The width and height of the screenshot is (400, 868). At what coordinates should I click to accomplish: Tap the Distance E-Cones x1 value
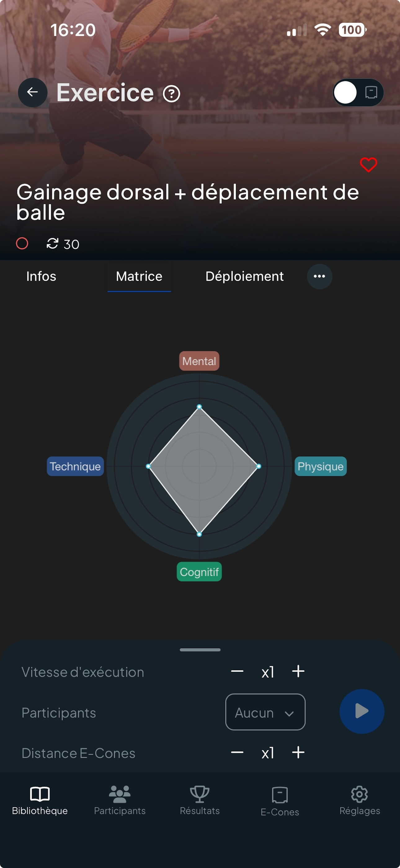tap(268, 753)
